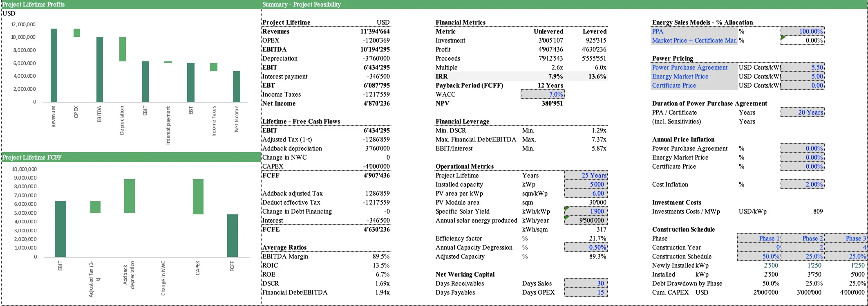
Task: Select the Min. DSCR value 1.29x
Action: 599,130
